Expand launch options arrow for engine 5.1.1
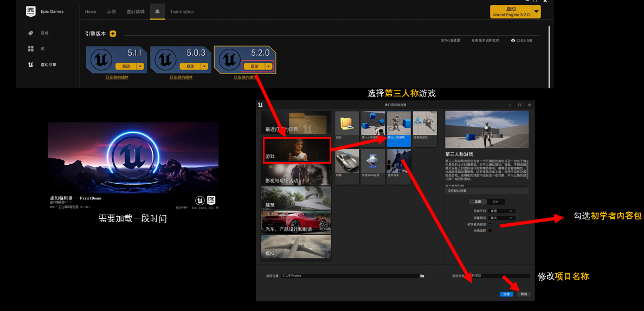 coord(140,66)
